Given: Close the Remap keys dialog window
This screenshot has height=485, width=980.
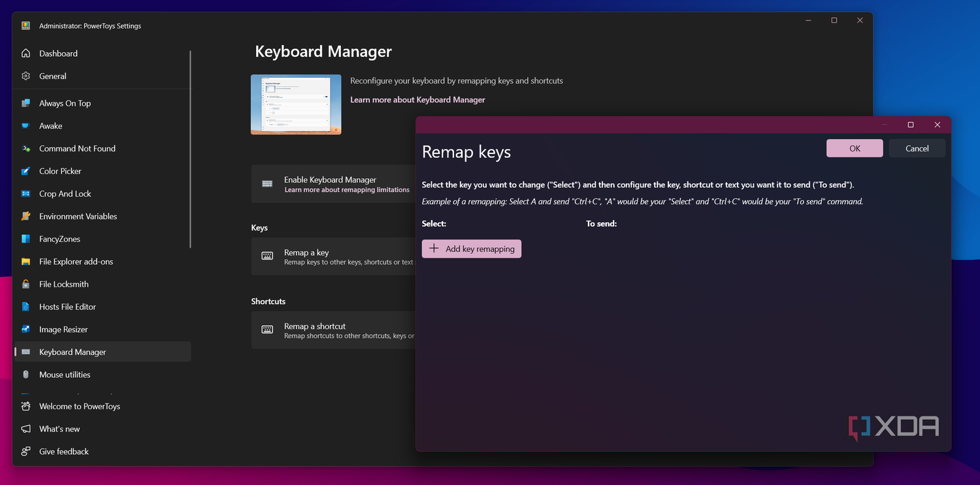Looking at the screenshot, I should pos(938,125).
